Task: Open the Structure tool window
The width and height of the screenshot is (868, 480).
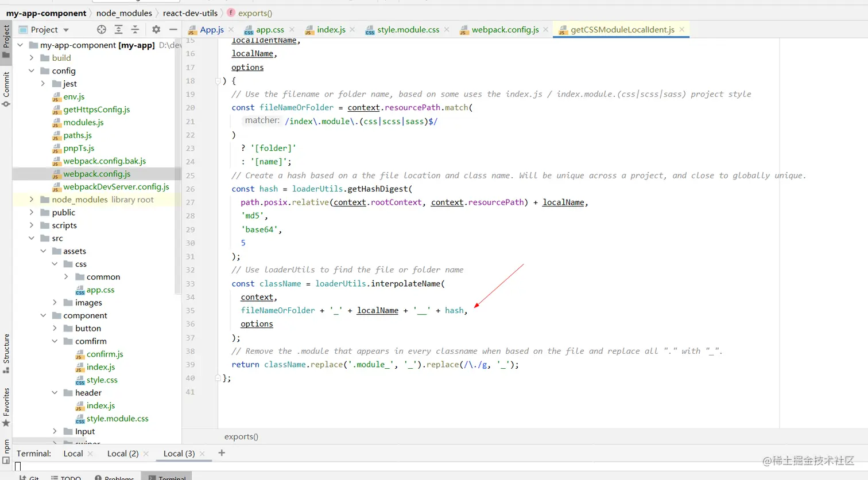Action: (x=6, y=354)
